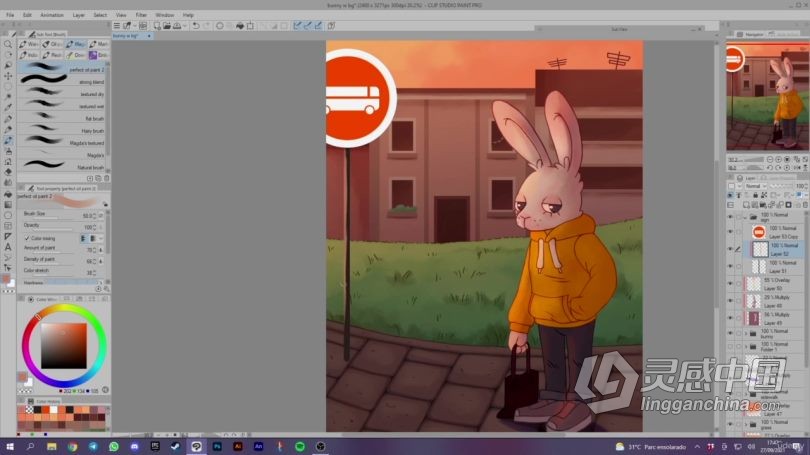Hide the bunny folder layer

pos(730,333)
